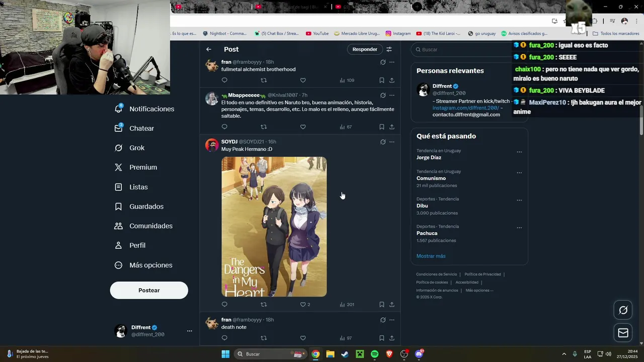
Task: Reply to Mbappeeeee's Naruto post
Action: (224, 127)
